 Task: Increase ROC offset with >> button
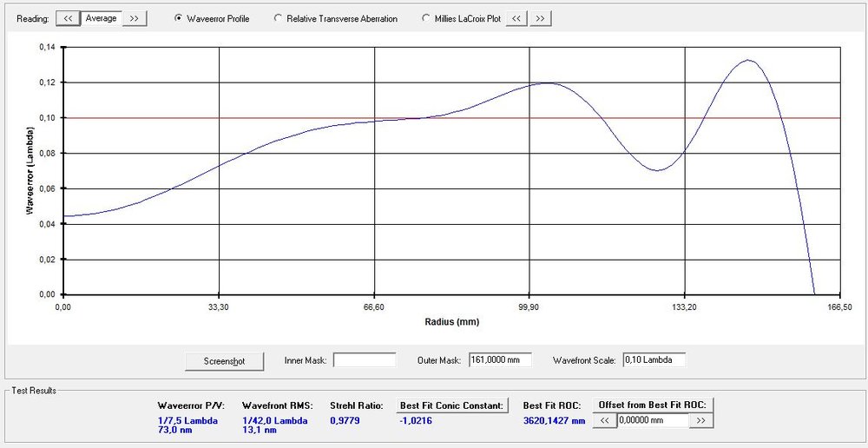(700, 421)
